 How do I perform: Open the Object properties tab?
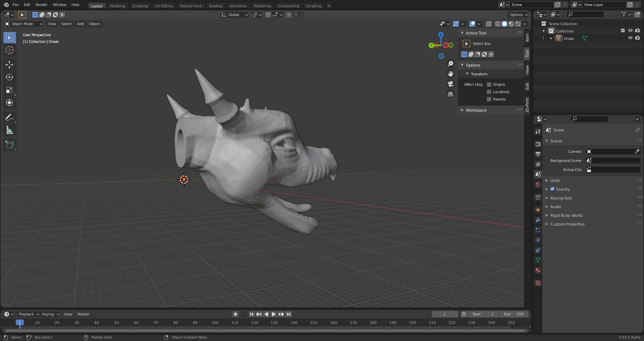tap(538, 210)
